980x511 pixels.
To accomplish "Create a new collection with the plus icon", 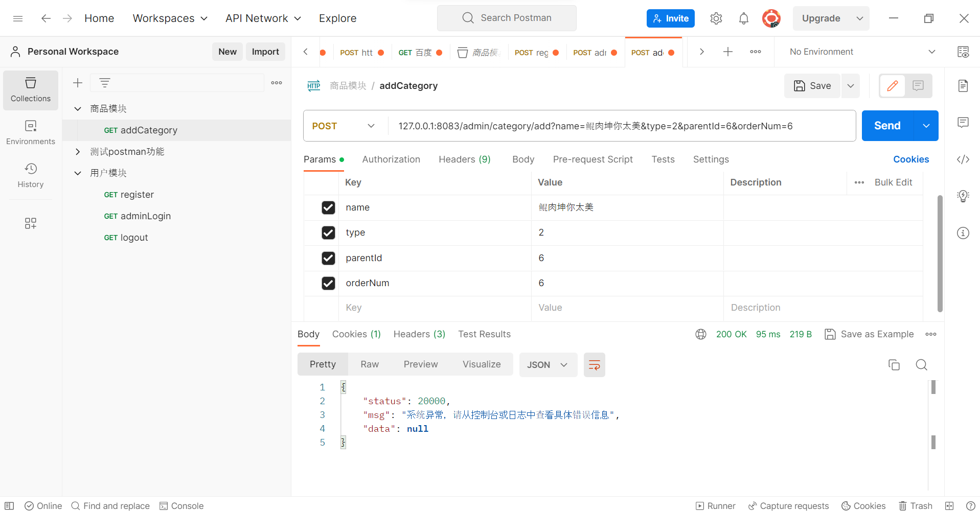I will coord(78,83).
